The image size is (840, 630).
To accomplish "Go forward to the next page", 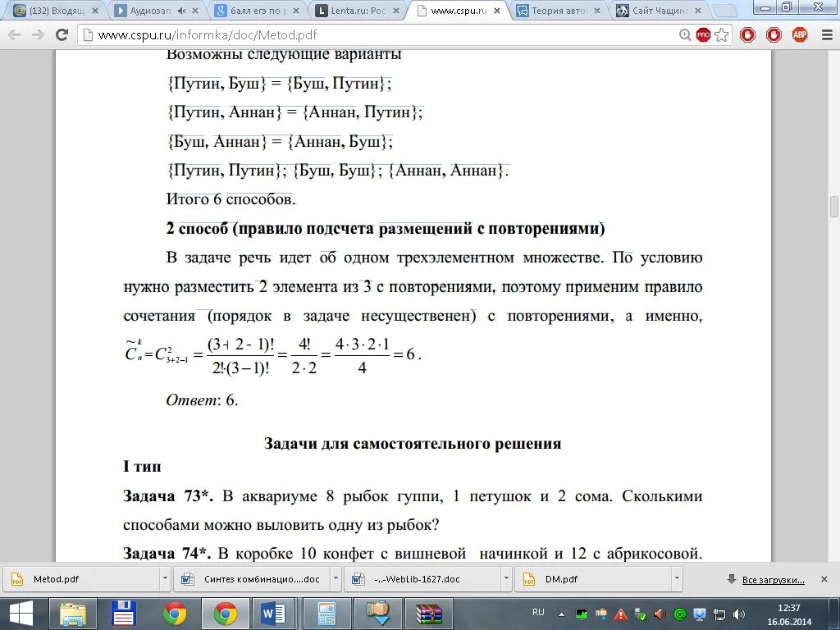I will (x=38, y=34).
